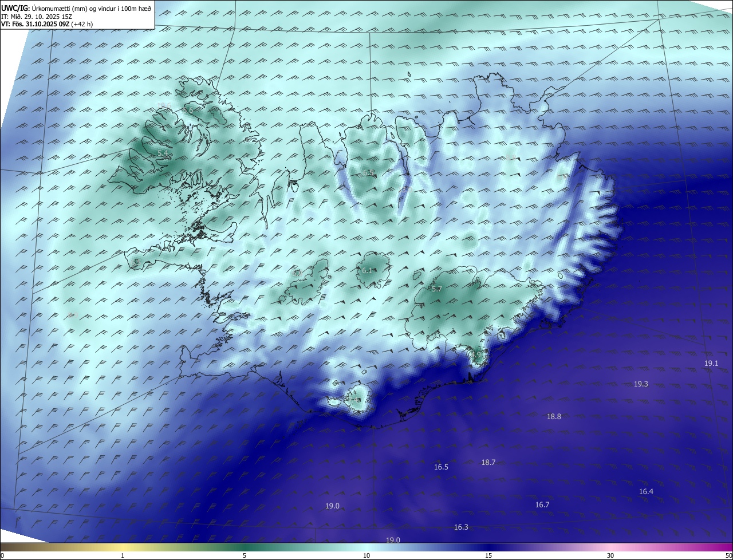Click the 5.7 value label
The height and width of the screenshot is (560, 733).
[x=436, y=289]
